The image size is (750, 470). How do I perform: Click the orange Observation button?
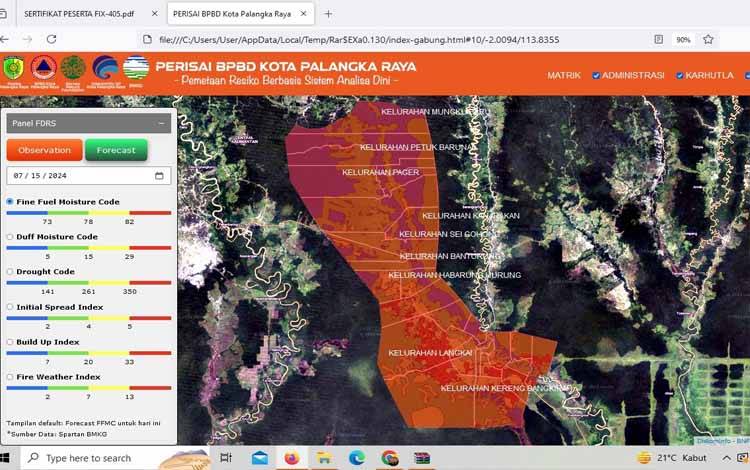tap(44, 150)
